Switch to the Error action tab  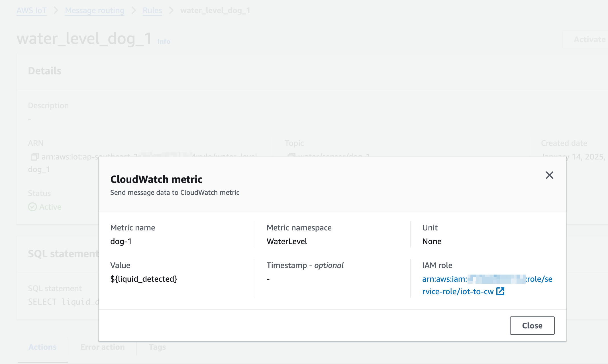[x=102, y=347]
